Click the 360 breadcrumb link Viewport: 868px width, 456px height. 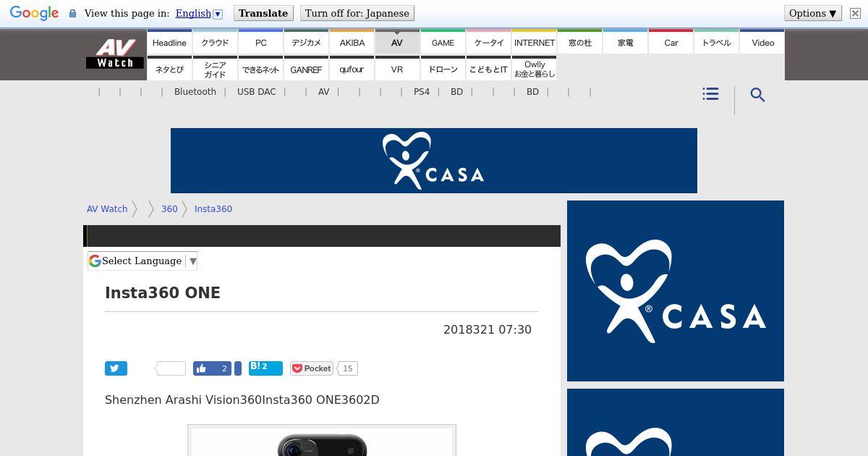point(169,208)
